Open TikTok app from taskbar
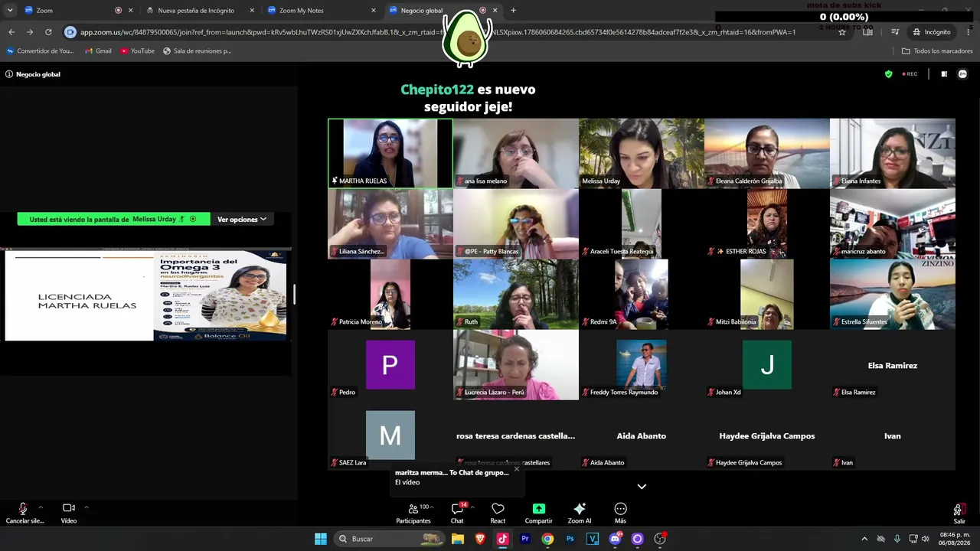 502,539
